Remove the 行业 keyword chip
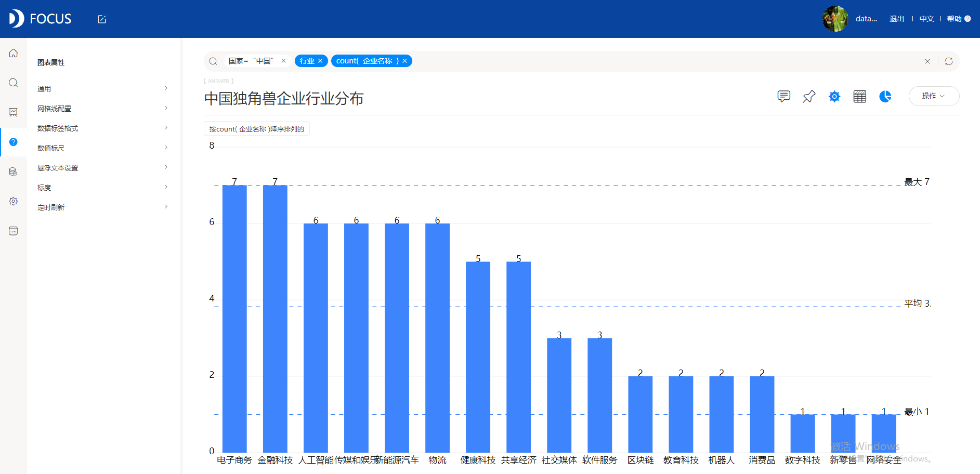 (320, 61)
